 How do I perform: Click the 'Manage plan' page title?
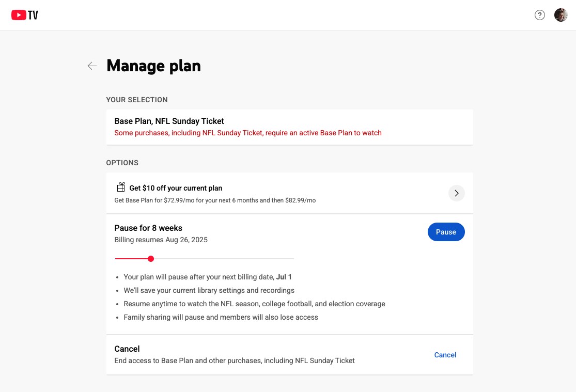click(153, 66)
